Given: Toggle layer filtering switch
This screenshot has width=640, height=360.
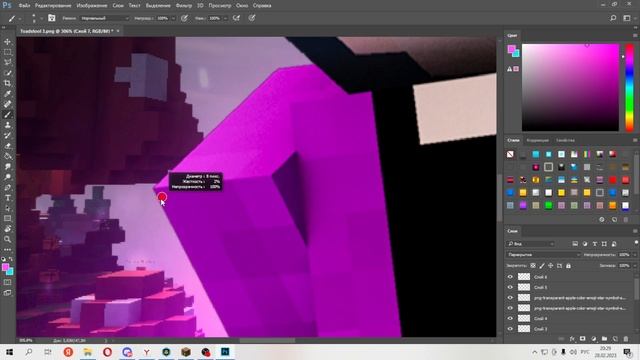Looking at the screenshot, I should tap(636, 242).
